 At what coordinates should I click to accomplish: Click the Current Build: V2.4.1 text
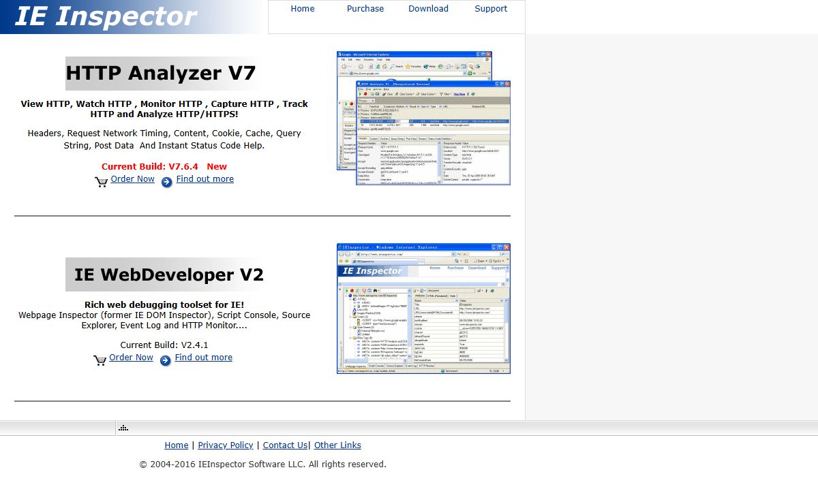[164, 345]
